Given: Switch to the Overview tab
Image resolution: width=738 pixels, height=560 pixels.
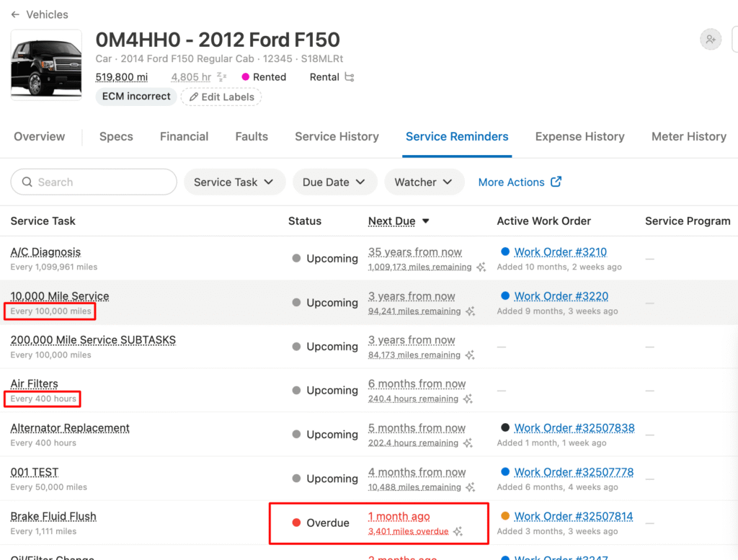Looking at the screenshot, I should coord(39,136).
